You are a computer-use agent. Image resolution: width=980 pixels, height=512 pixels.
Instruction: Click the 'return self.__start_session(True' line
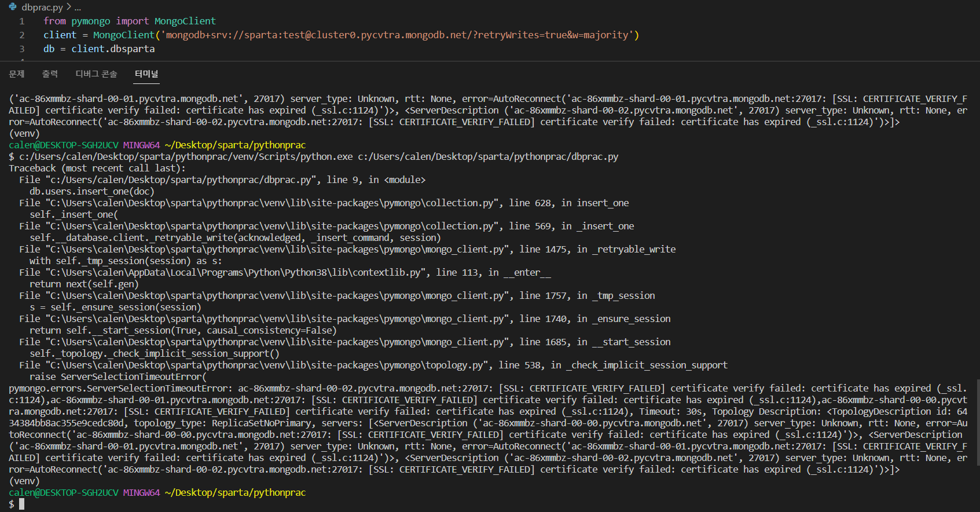click(183, 331)
